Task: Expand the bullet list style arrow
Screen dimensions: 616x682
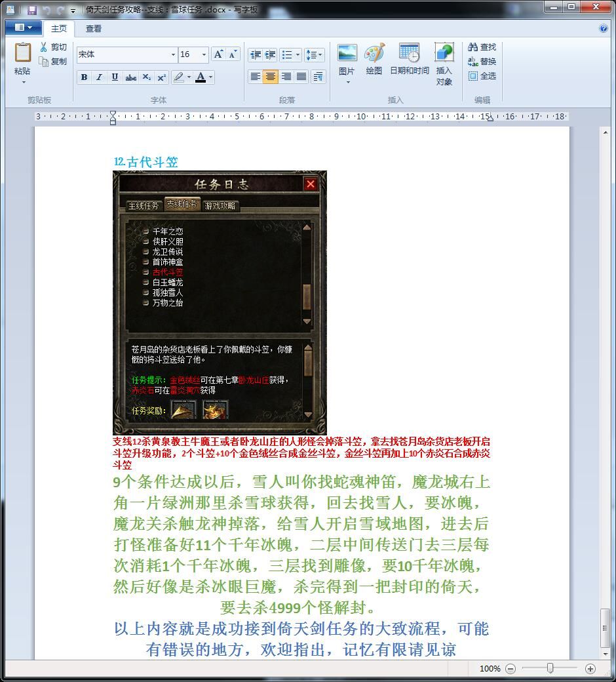Action: 298,55
